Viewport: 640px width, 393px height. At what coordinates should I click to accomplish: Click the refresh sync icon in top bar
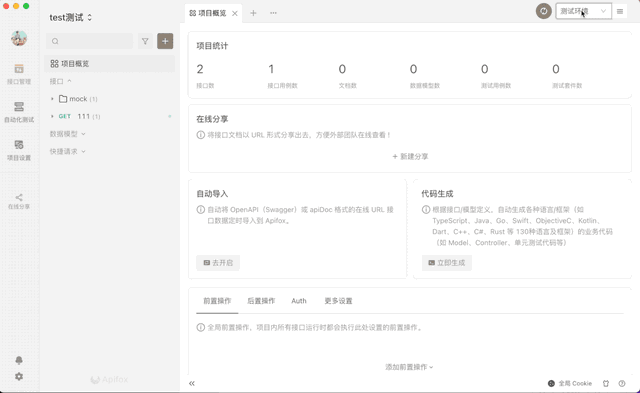[544, 11]
